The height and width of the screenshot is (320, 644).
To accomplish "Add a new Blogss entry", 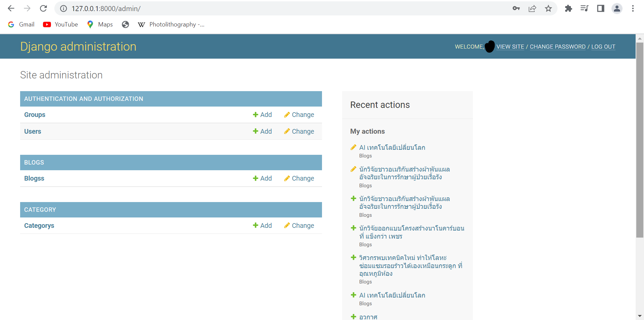I will pyautogui.click(x=262, y=178).
